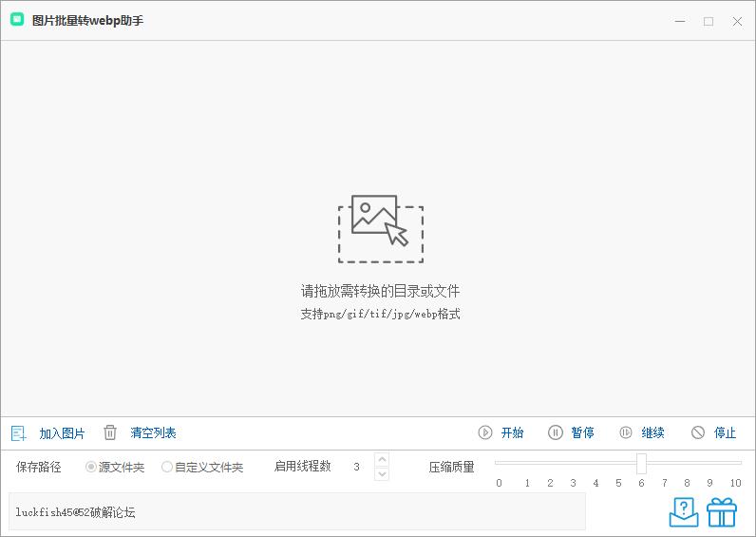Image resolution: width=756 pixels, height=537 pixels.
Task: Click quality scale label 0
Action: pos(499,483)
